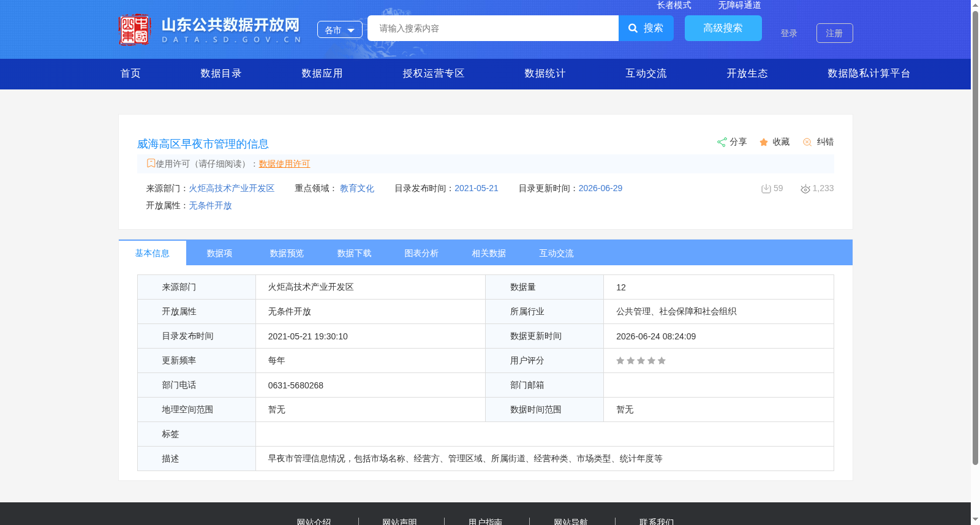Click the download count icon beside 59

(x=766, y=189)
